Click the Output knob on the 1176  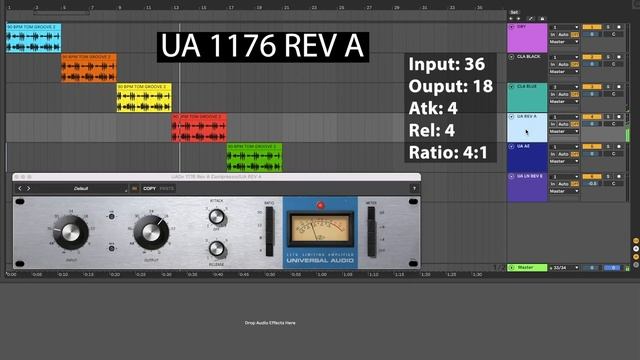coord(151,233)
